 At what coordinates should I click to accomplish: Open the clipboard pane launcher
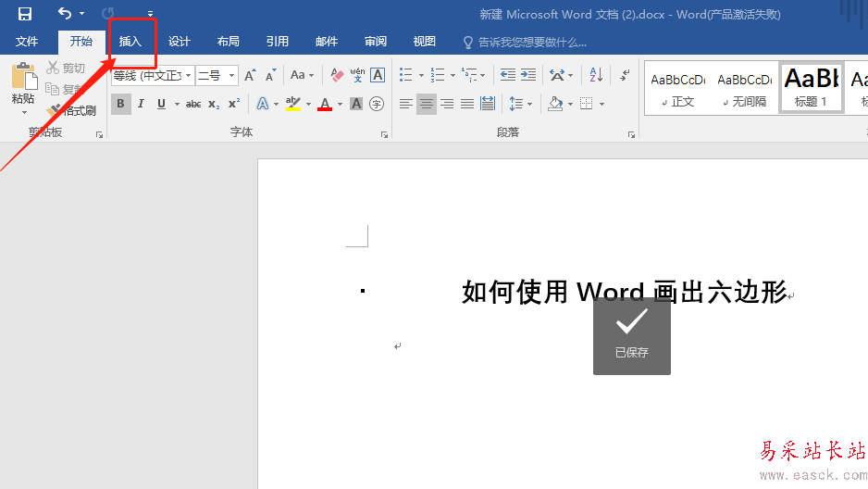tap(100, 134)
